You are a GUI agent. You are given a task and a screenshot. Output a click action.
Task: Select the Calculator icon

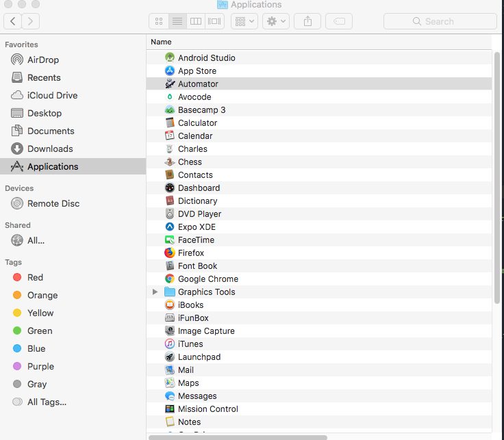(169, 122)
